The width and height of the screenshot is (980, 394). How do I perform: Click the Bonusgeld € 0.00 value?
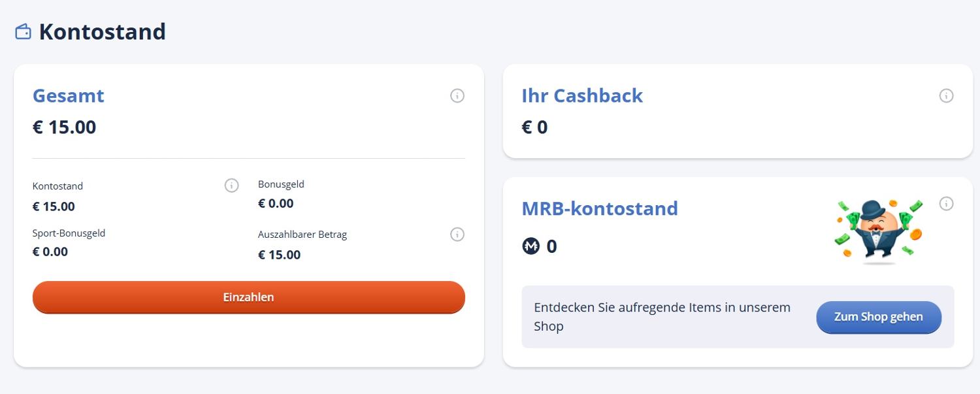click(x=276, y=203)
